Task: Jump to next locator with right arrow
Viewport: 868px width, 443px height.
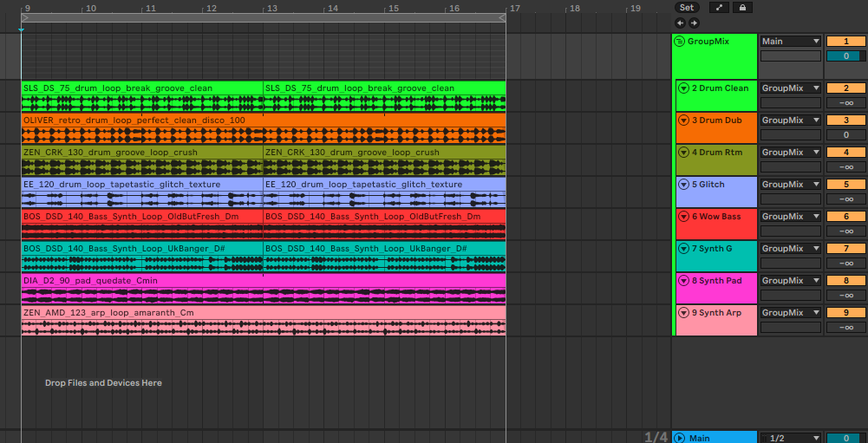Action: (x=693, y=23)
